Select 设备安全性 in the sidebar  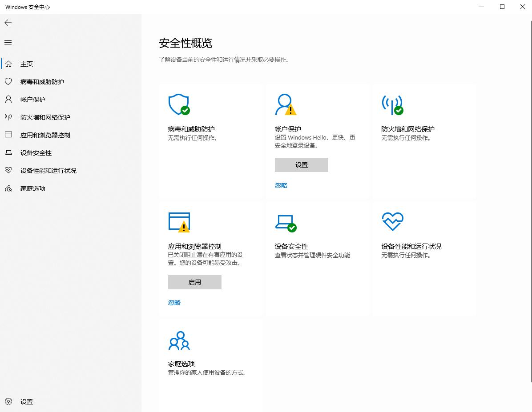[x=36, y=152]
